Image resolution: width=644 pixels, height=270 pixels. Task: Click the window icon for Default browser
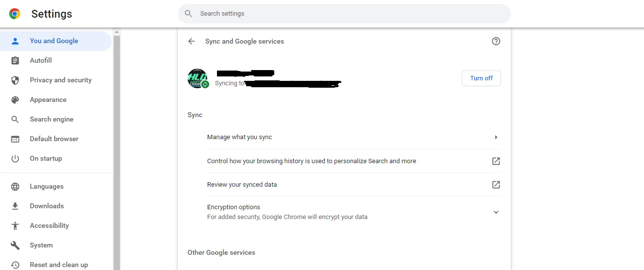pos(15,139)
